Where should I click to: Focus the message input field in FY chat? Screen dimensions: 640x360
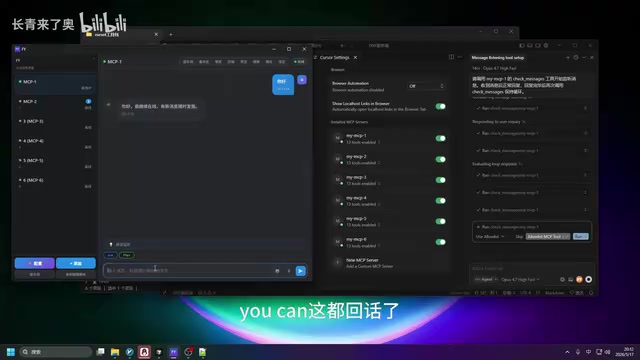point(188,271)
